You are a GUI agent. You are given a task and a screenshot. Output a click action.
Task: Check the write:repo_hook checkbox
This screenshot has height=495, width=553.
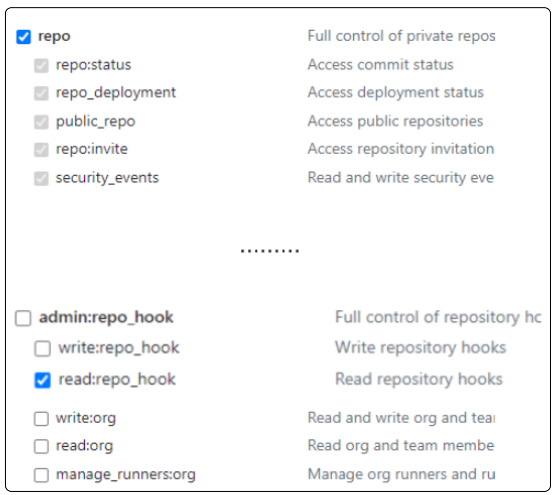[42, 349]
